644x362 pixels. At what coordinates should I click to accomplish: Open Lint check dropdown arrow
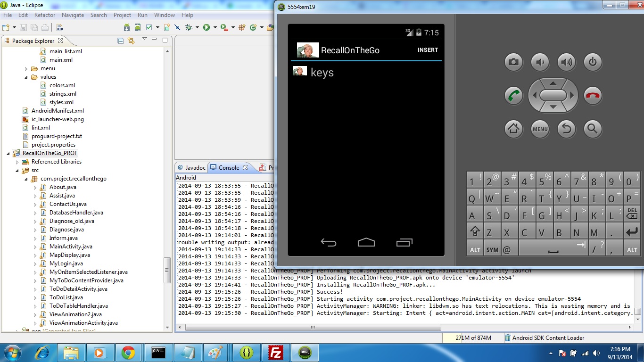coord(157,27)
